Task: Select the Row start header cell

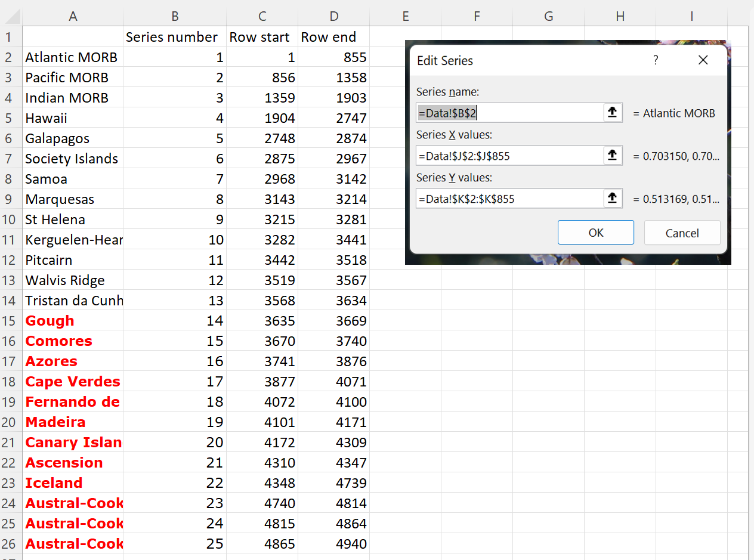Action: pyautogui.click(x=262, y=37)
